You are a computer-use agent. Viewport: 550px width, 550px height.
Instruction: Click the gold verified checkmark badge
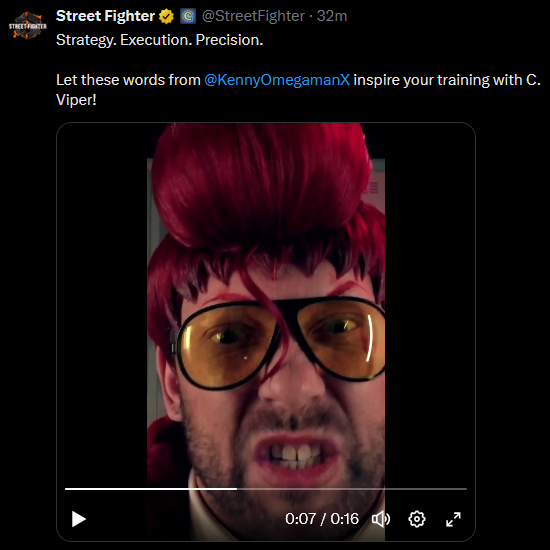[x=166, y=16]
